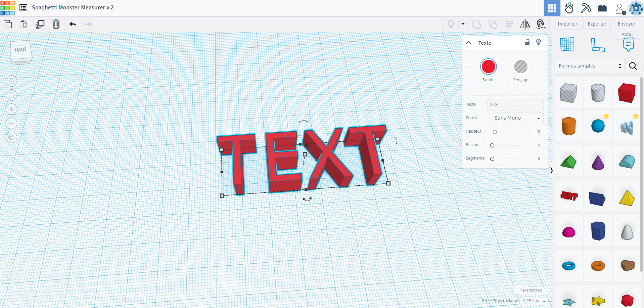This screenshot has width=644, height=308.
Task: Open the design list menu icon
Action: pos(23,8)
